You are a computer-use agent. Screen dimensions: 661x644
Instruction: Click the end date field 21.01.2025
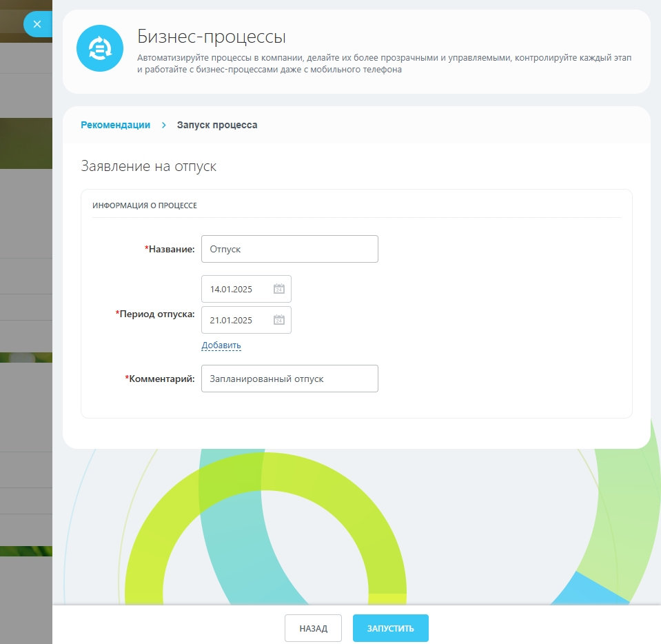tap(238, 320)
